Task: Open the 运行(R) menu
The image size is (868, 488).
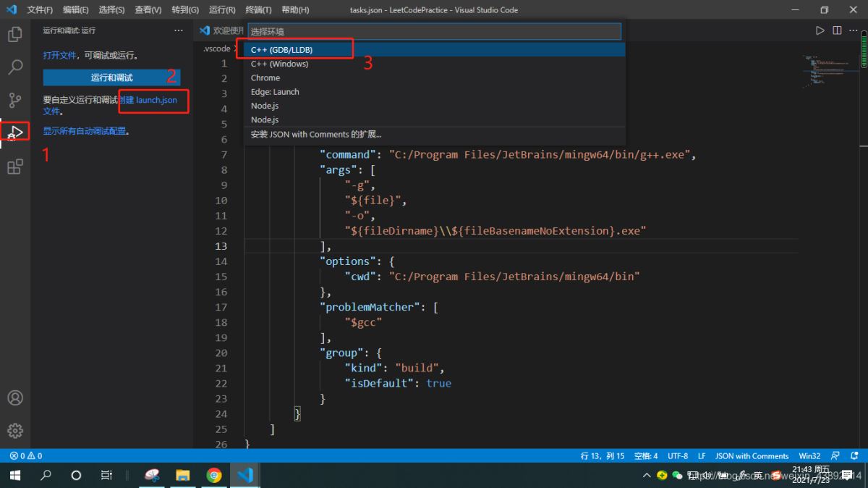Action: pyautogui.click(x=222, y=10)
